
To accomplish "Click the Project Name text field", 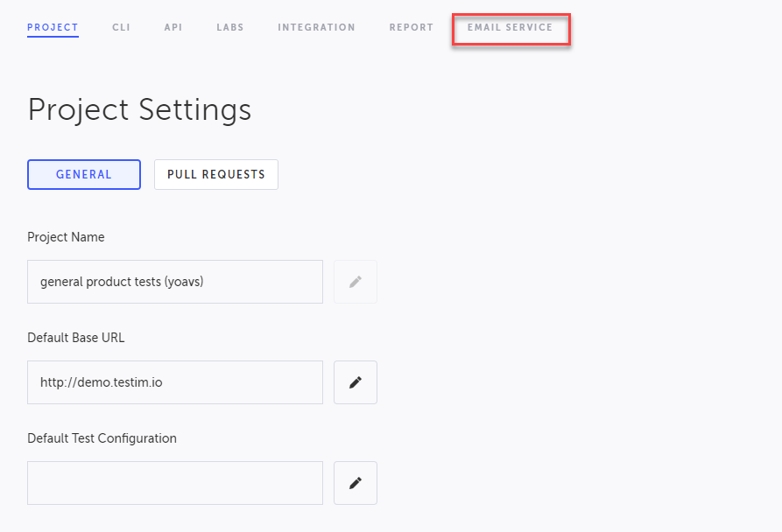I will (175, 282).
